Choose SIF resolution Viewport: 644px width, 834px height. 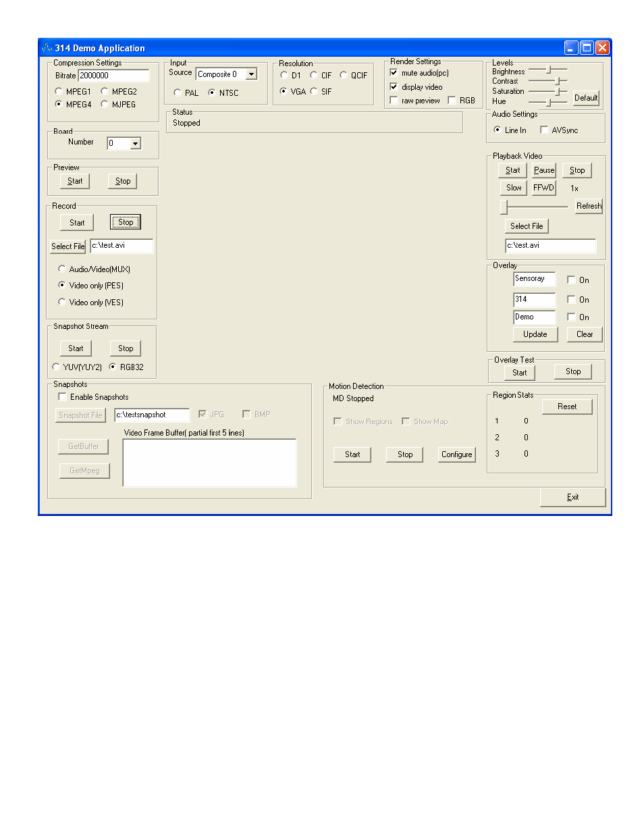pos(314,91)
